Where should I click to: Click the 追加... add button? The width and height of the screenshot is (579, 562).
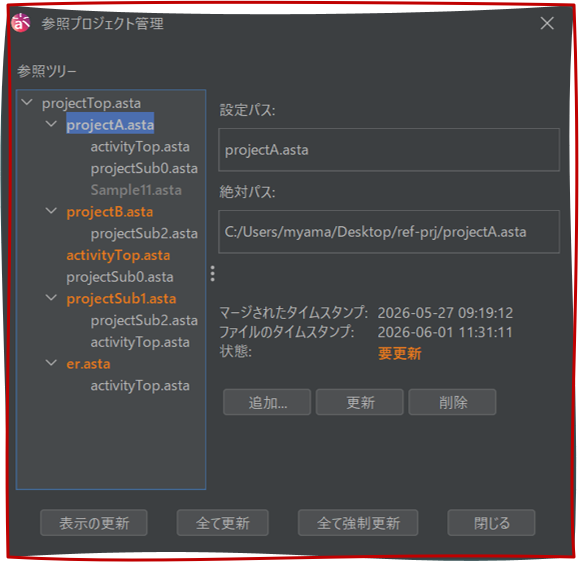click(267, 402)
